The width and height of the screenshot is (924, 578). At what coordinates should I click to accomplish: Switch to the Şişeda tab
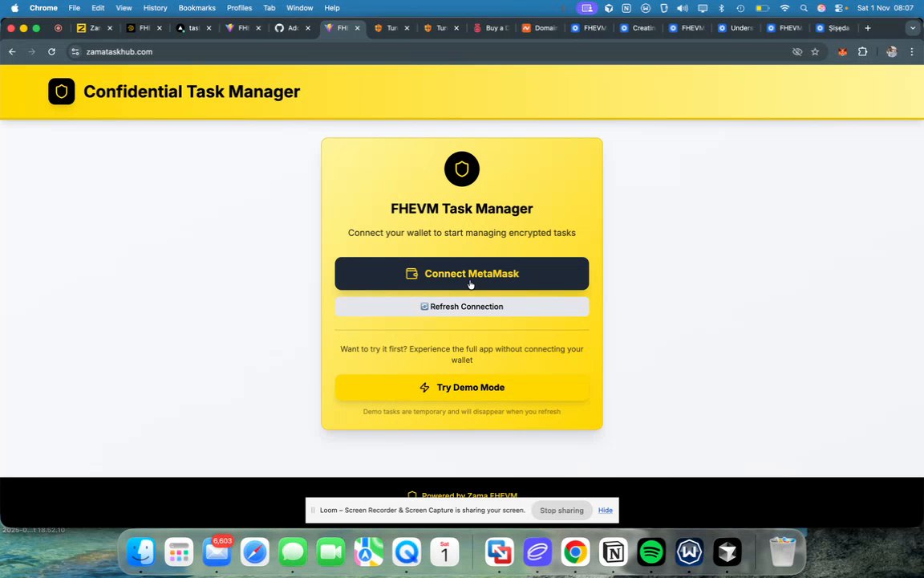coord(834,28)
